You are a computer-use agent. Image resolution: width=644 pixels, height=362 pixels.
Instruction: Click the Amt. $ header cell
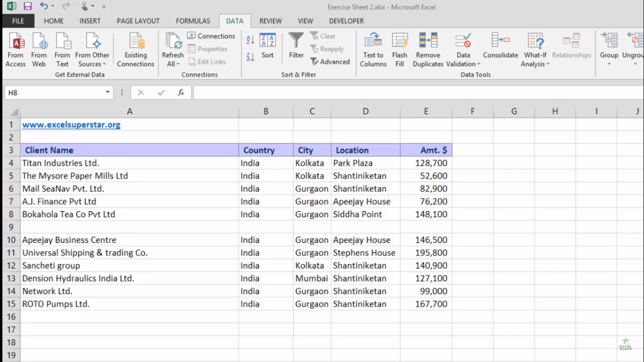(426, 150)
